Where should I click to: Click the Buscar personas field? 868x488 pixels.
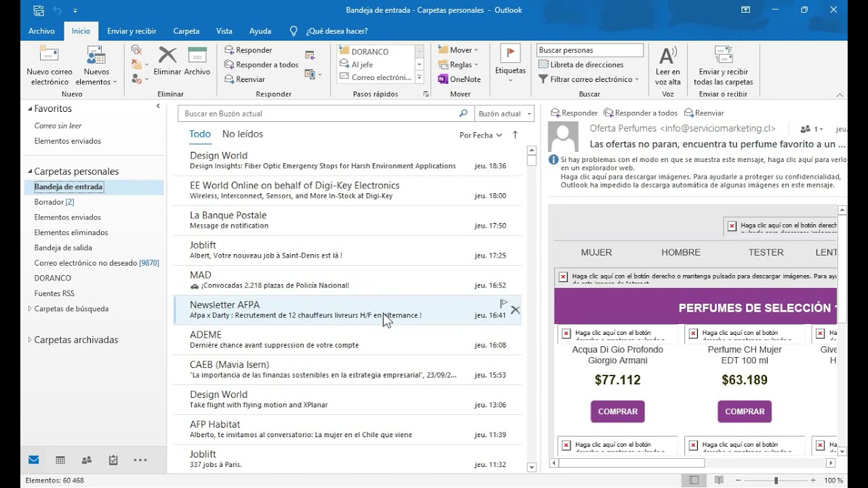589,50
